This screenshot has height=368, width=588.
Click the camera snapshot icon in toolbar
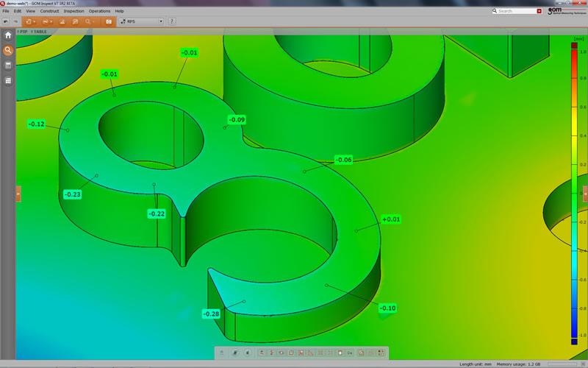click(x=109, y=22)
